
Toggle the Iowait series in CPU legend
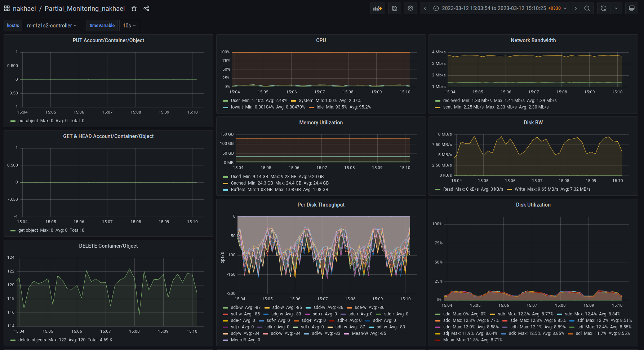point(237,107)
